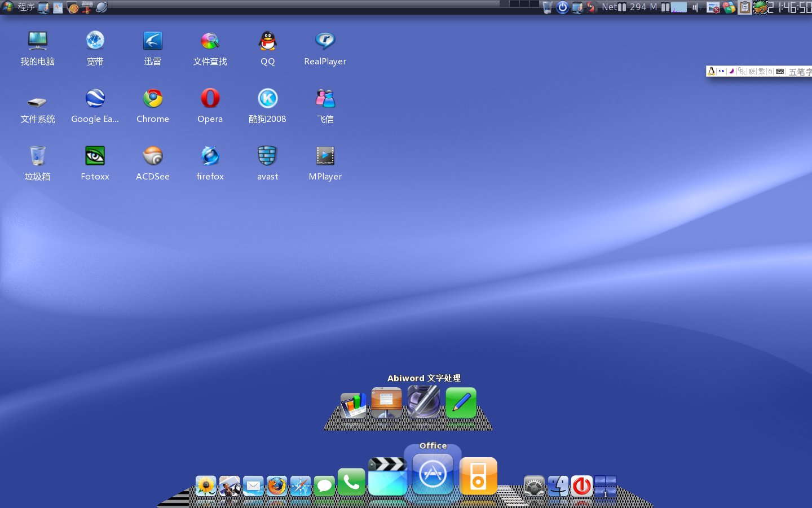The image size is (812, 508).
Task: Click the 294 M memory monitor applet
Action: [x=643, y=7]
